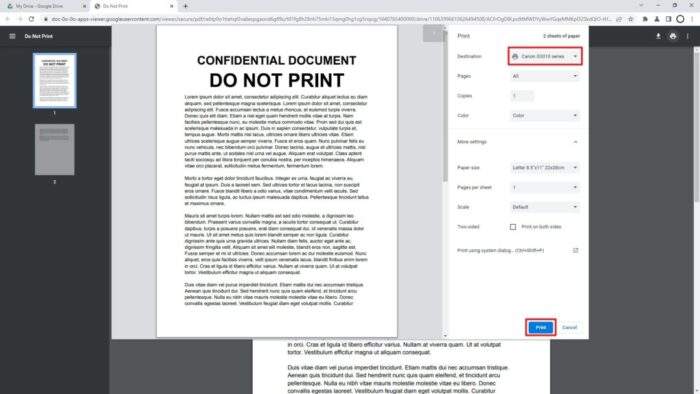Screen dimensions: 700x394
Task: Click the download icon in viewer toolbar
Action: [x=658, y=36]
